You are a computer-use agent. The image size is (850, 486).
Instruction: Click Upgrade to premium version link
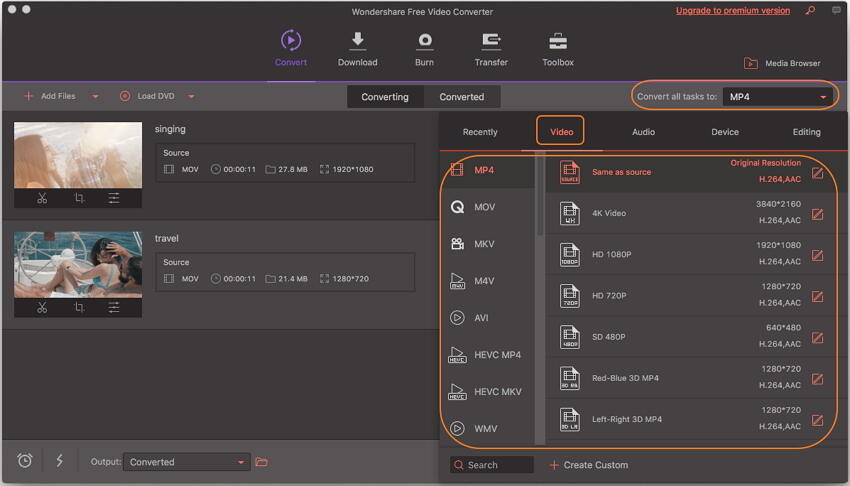(732, 11)
